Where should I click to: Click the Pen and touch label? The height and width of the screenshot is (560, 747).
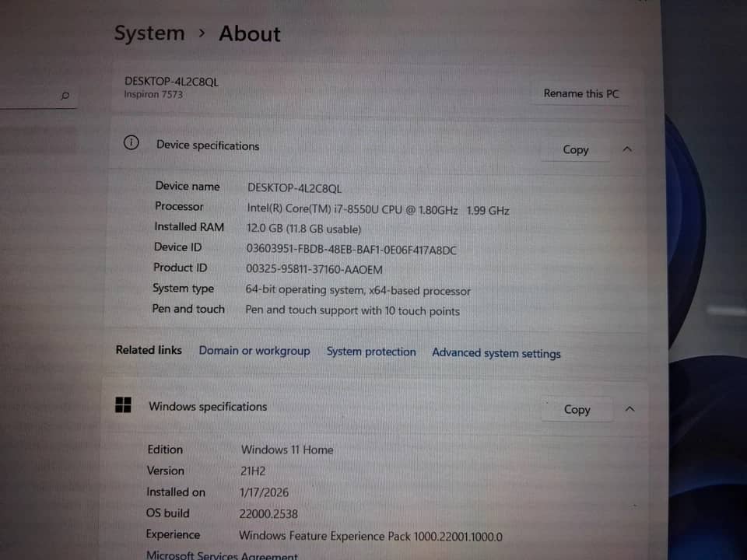point(188,309)
